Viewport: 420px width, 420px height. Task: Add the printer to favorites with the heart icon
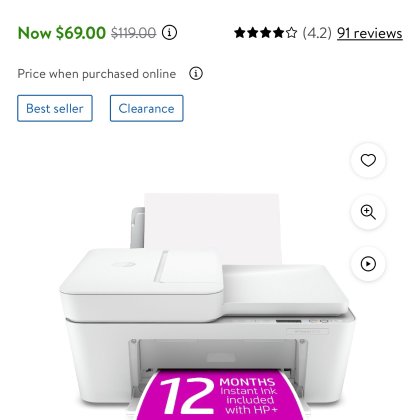(x=368, y=160)
